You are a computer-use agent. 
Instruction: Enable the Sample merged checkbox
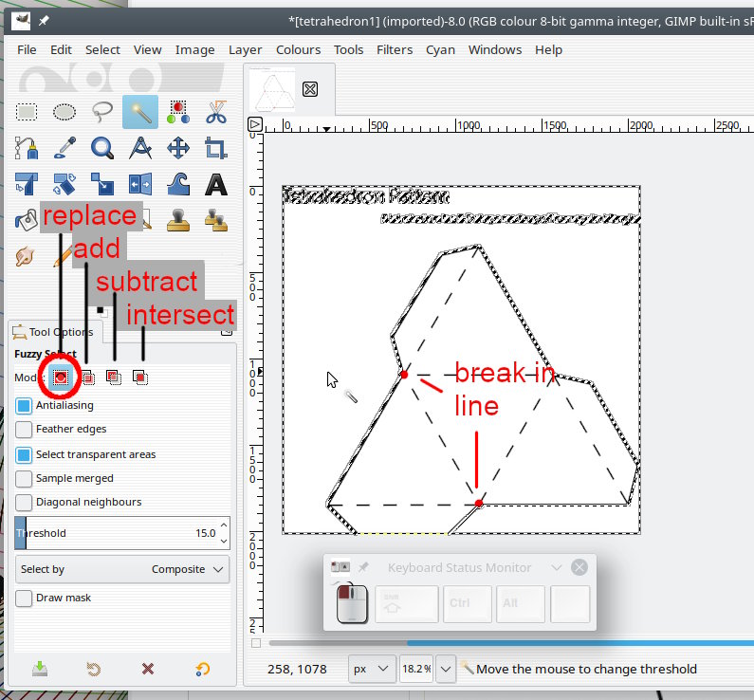(x=24, y=478)
